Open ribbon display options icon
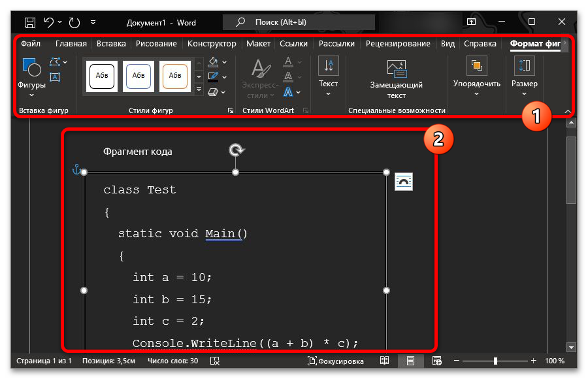Screen dimensions: 588x379 pos(471,22)
